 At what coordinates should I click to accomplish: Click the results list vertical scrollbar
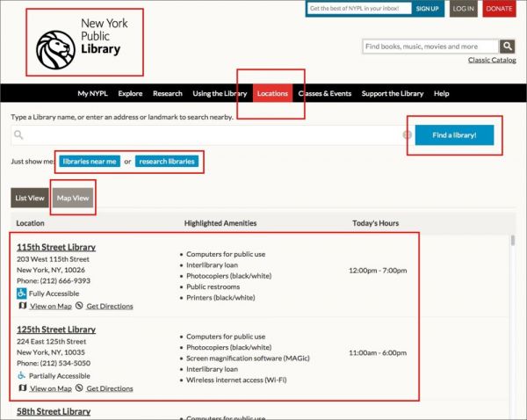click(512, 264)
